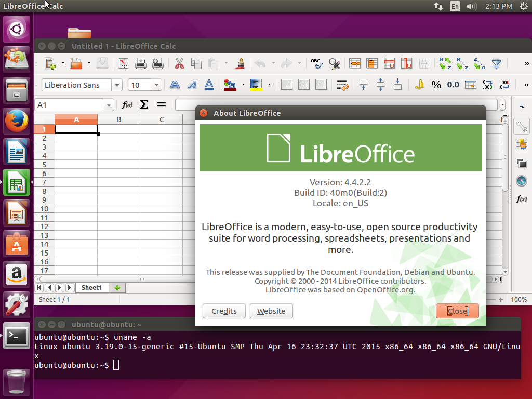The width and height of the screenshot is (532, 399).
Task: Click the zoom in plus on zoom slider
Action: pos(501,300)
